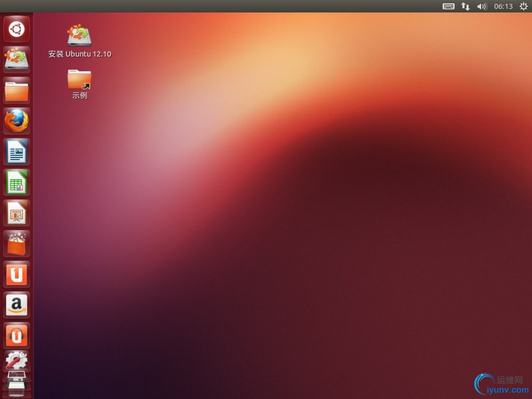532x399 pixels.
Task: Select the 示例 folder on desktop
Action: click(80, 84)
